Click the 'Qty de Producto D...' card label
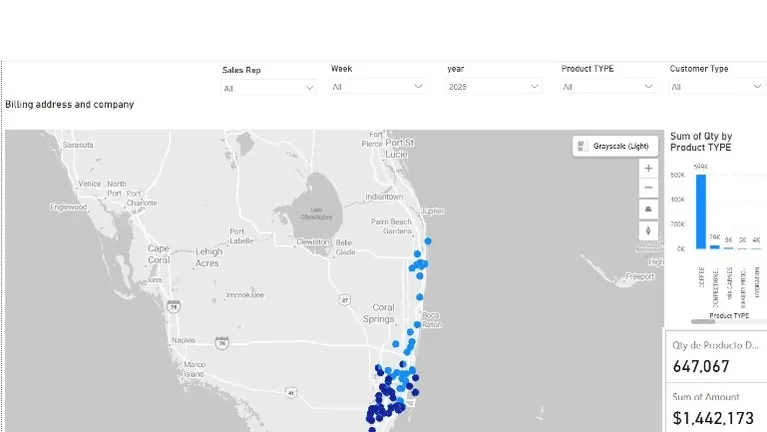Viewport: 767px width, 432px height. 716,345
